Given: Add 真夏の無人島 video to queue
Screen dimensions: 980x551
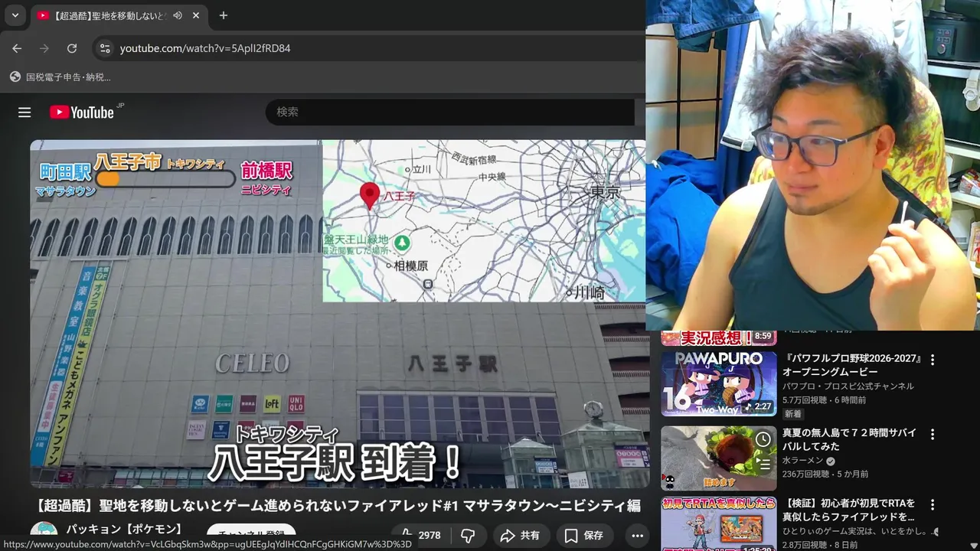Looking at the screenshot, I should pyautogui.click(x=763, y=464).
